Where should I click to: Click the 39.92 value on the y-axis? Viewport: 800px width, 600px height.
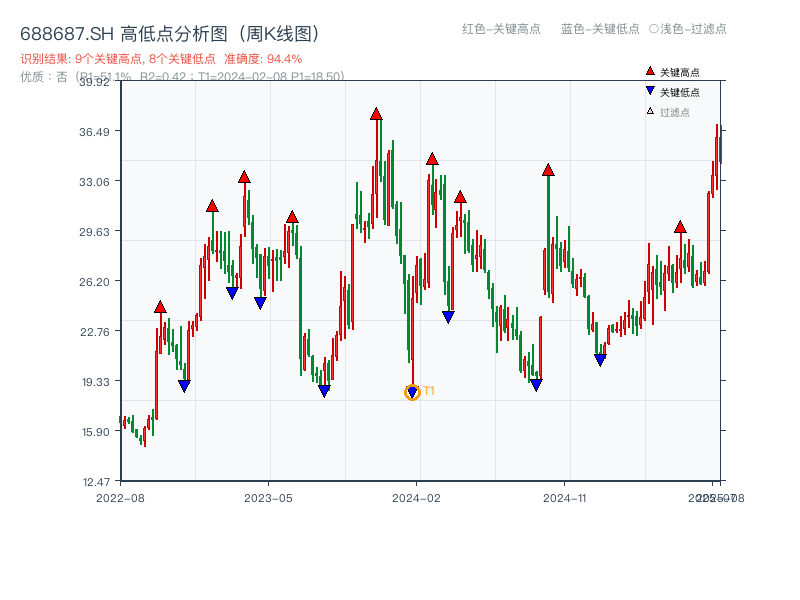click(96, 84)
